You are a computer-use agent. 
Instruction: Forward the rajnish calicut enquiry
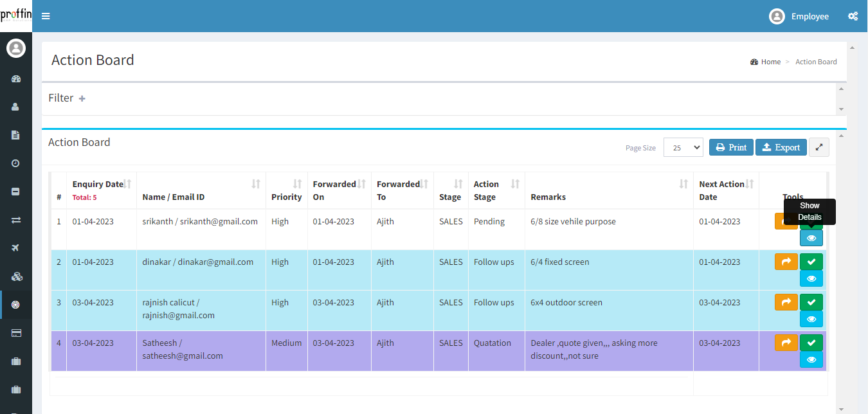[x=786, y=302]
